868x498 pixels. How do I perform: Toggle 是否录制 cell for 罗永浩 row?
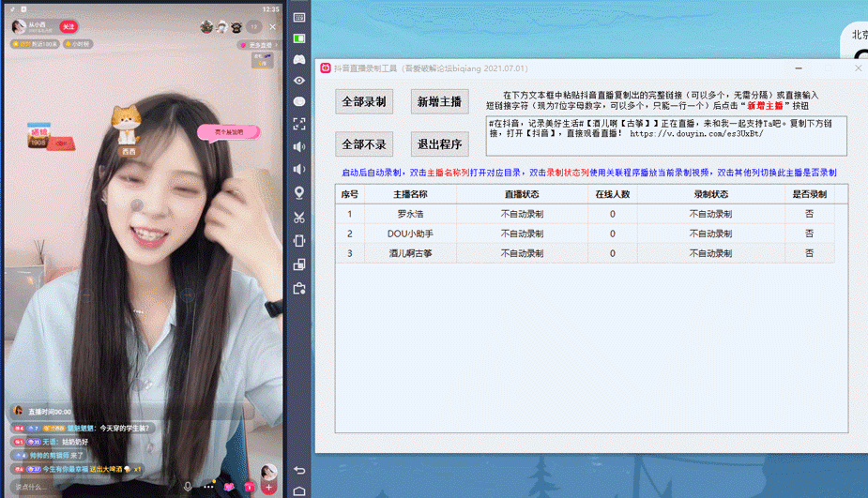tap(809, 214)
